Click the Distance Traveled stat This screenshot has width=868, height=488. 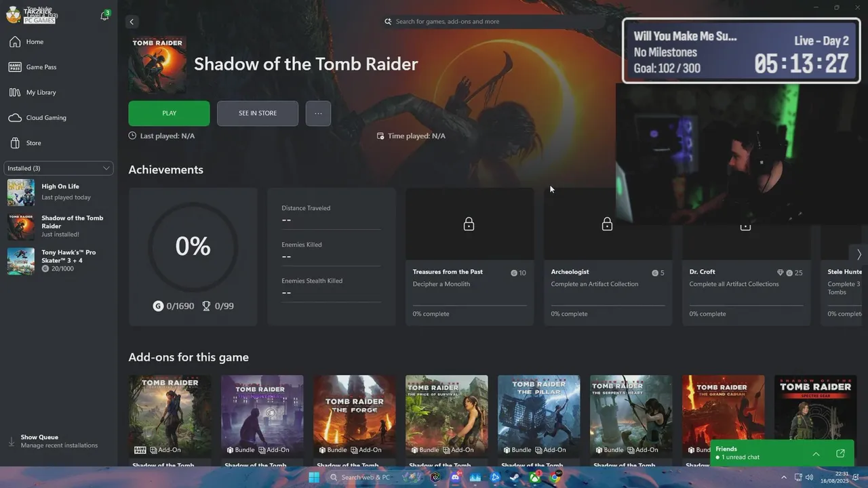(331, 214)
